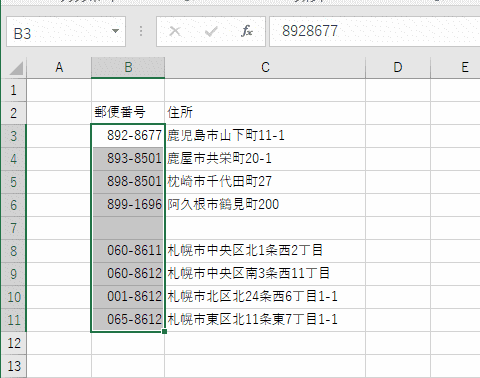Open the Name Box dropdown arrow

115,31
